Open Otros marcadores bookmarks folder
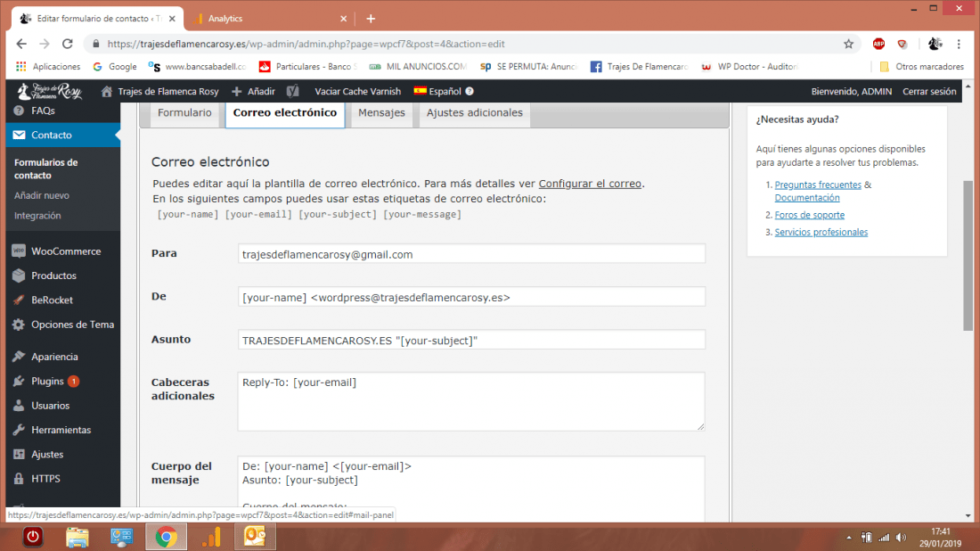This screenshot has height=551, width=980. pos(922,66)
